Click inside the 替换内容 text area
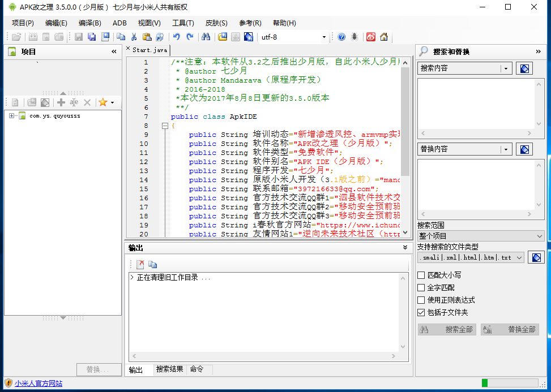This screenshot has height=392, width=551. [476, 185]
